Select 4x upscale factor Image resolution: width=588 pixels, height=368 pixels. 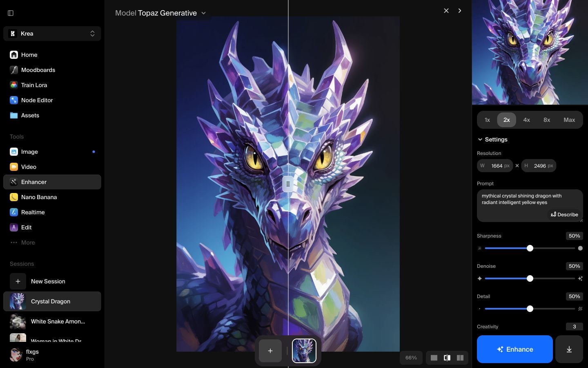[527, 120]
